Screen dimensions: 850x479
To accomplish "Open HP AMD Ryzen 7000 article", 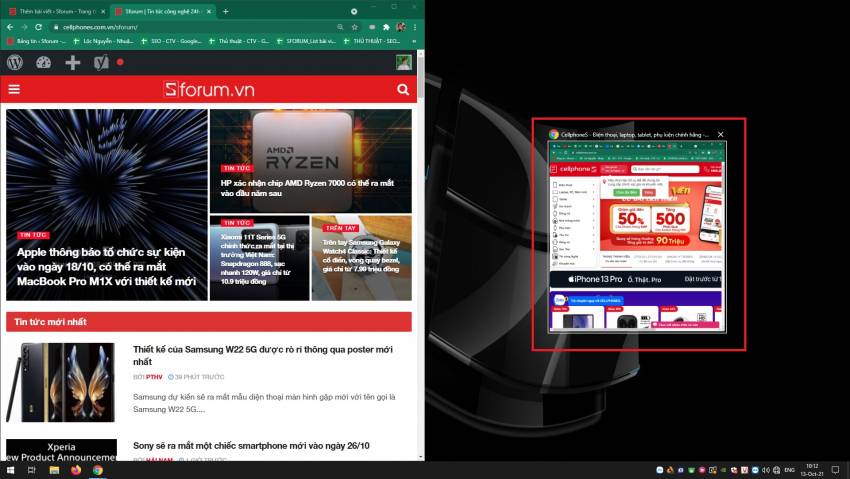I will click(307, 188).
